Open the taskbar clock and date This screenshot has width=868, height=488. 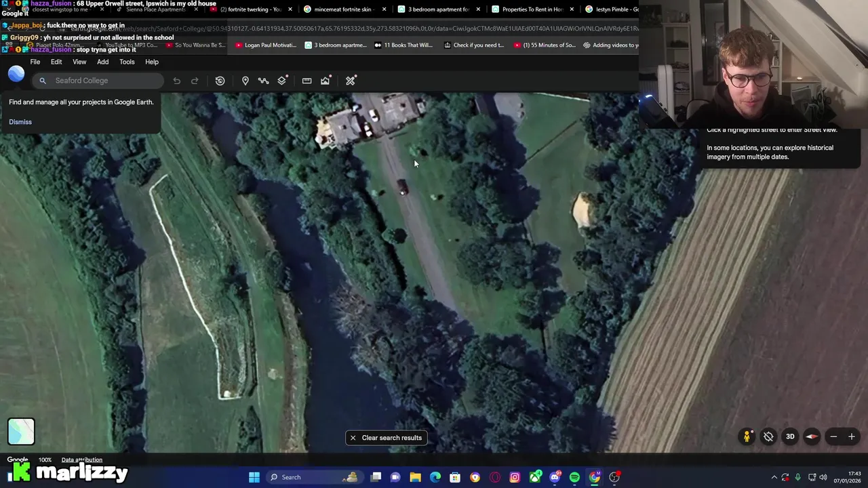point(848,477)
